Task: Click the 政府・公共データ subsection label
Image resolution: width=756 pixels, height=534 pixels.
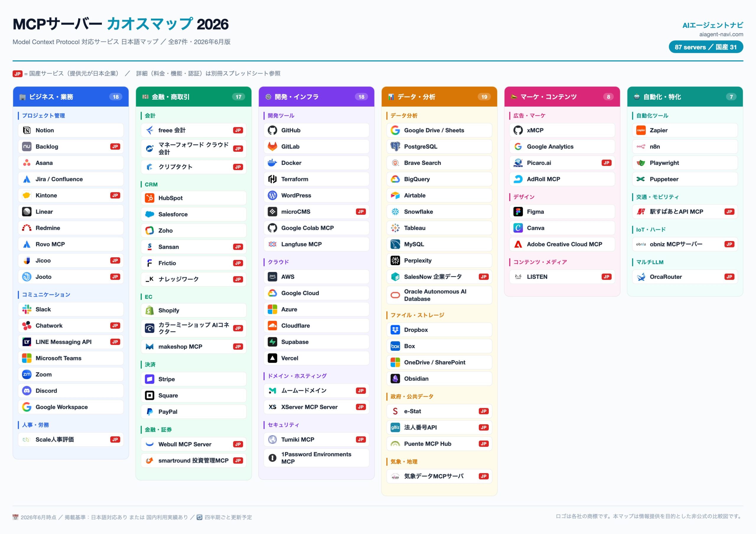Action: click(412, 397)
